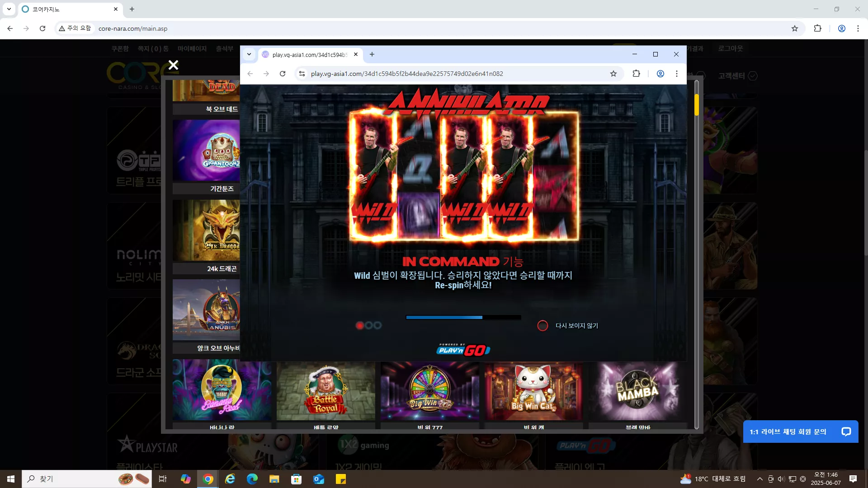Open the Gigantoonz game thumbnail
Viewport: 868px width, 488px height.
206,151
